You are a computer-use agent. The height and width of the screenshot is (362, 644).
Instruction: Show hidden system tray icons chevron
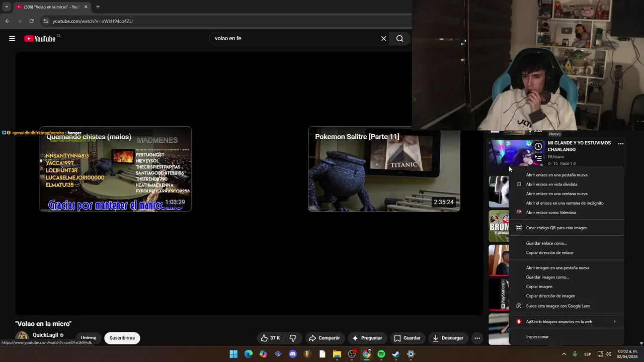[x=563, y=354]
